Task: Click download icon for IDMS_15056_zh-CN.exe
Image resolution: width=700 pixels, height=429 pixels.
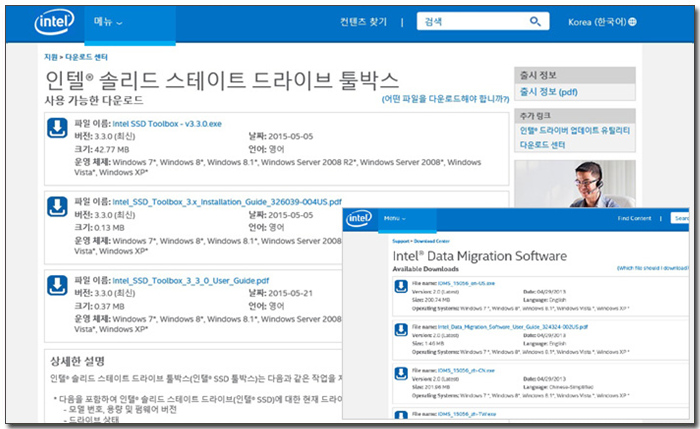Action: [401, 373]
